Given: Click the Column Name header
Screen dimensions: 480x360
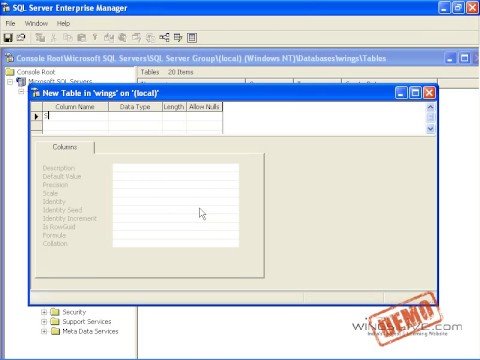Looking at the screenshot, I should [75, 107].
